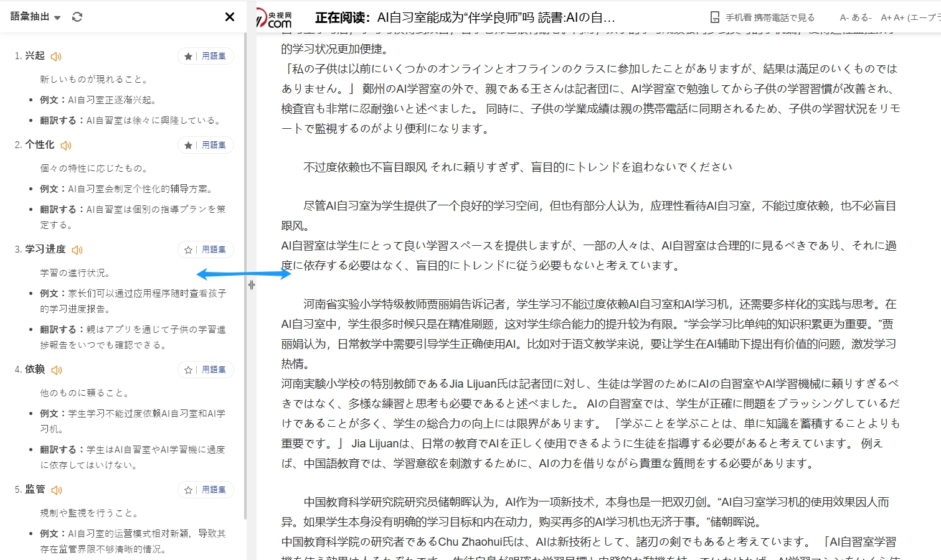Open 用語集 link for 个性化
941x560 pixels.
(x=214, y=145)
